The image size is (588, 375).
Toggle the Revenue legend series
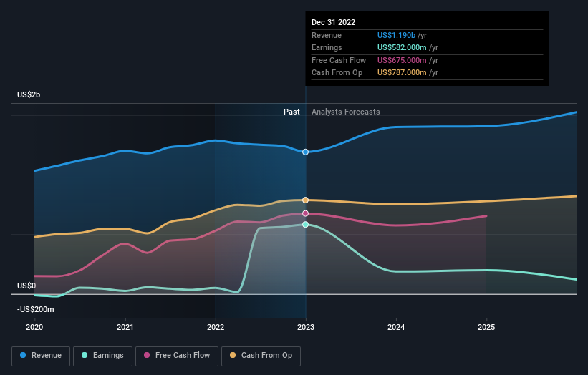pyautogui.click(x=41, y=356)
